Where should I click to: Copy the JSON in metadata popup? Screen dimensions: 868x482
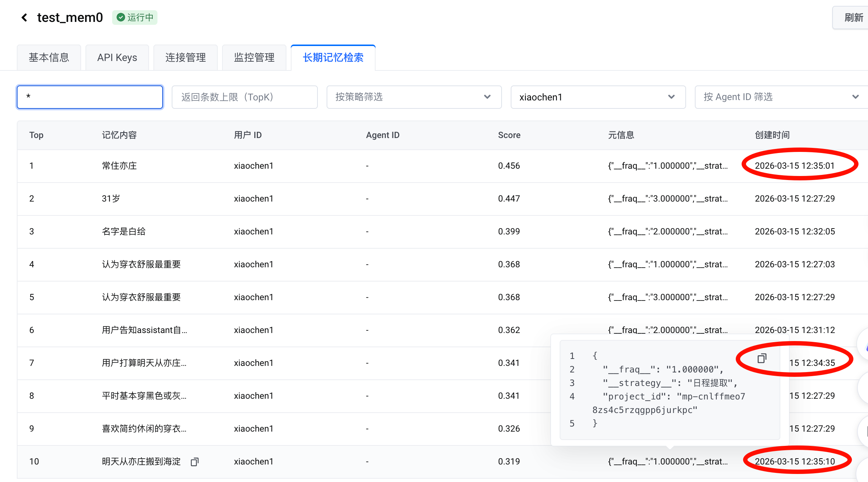coord(761,359)
